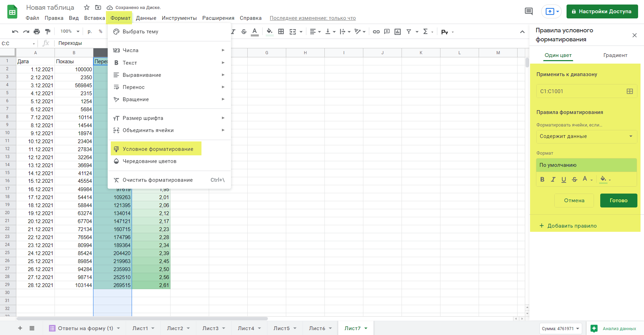Open the Данные menu

(x=146, y=18)
